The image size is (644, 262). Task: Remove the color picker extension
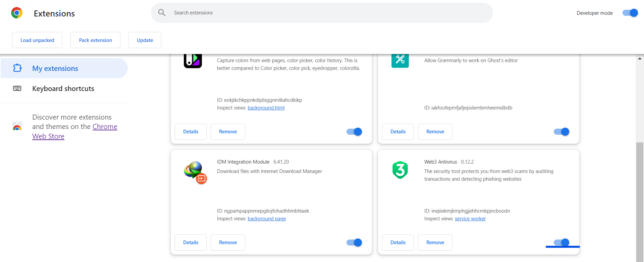pyautogui.click(x=228, y=132)
